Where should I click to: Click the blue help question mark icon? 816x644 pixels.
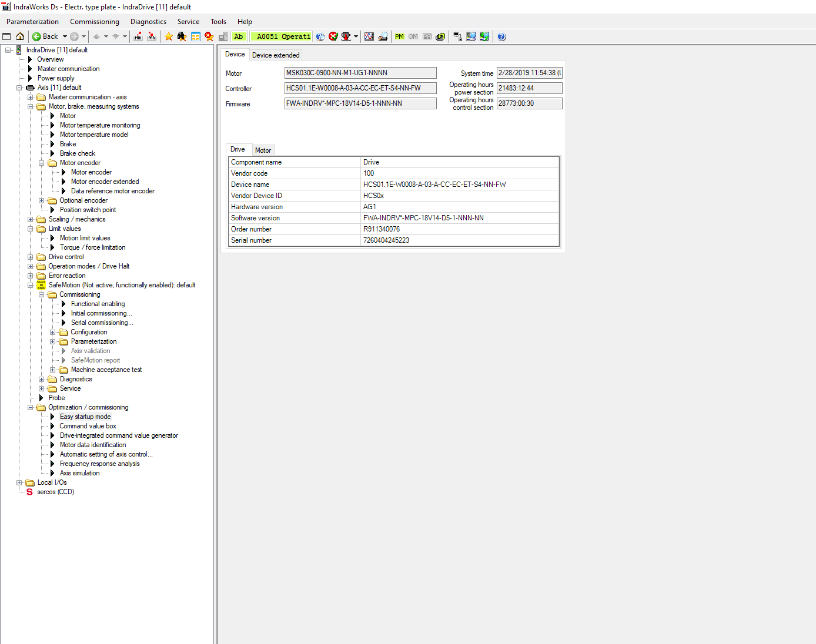tap(501, 36)
